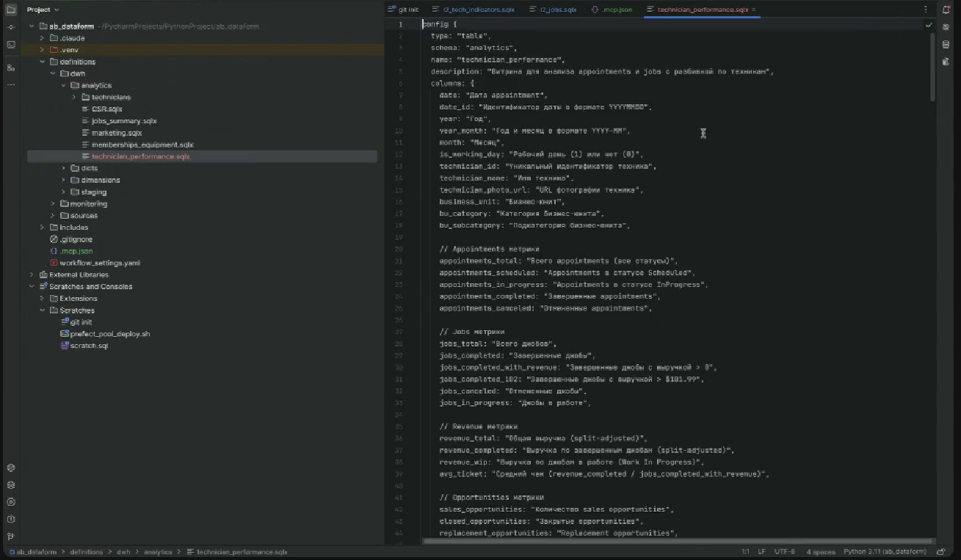The height and width of the screenshot is (560, 961).
Task: Open the Database tool window icon
Action: (x=946, y=45)
